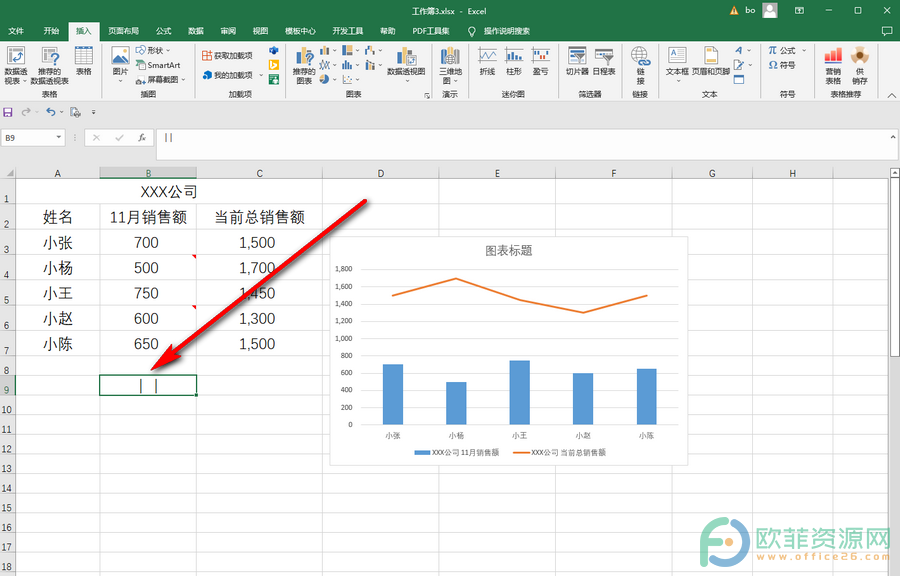Launch the Bing Maps add-in icon
Viewport: 900px width, 576px height.
point(274,64)
